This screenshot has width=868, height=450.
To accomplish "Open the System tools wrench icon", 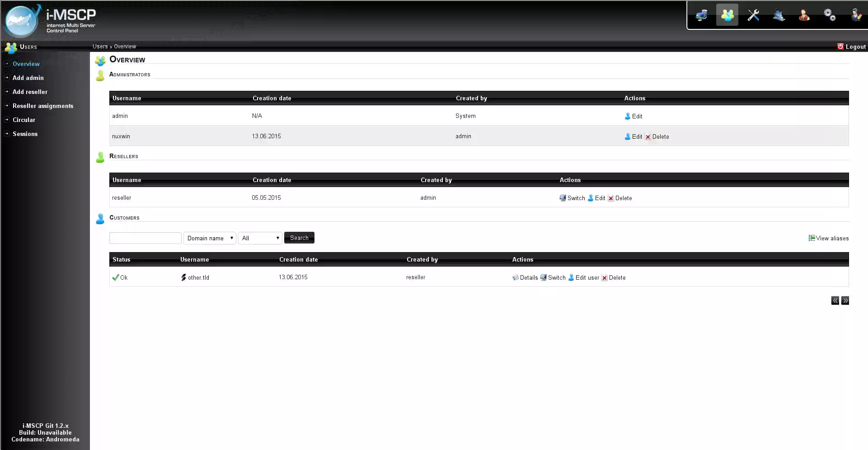I will click(x=753, y=15).
